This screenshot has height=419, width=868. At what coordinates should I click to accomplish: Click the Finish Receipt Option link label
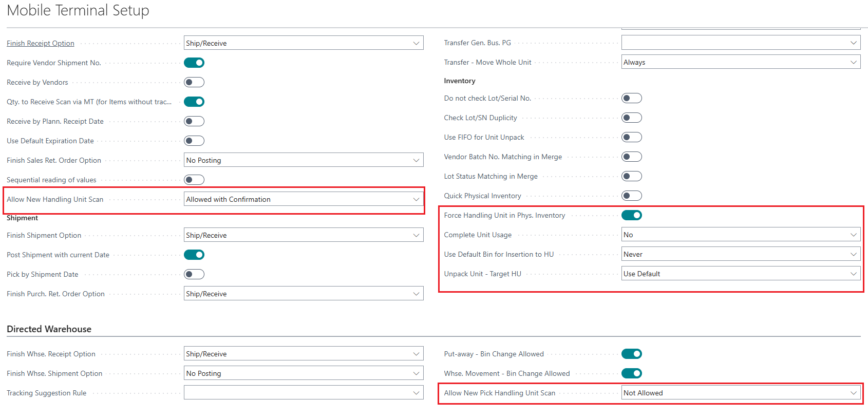click(x=41, y=43)
